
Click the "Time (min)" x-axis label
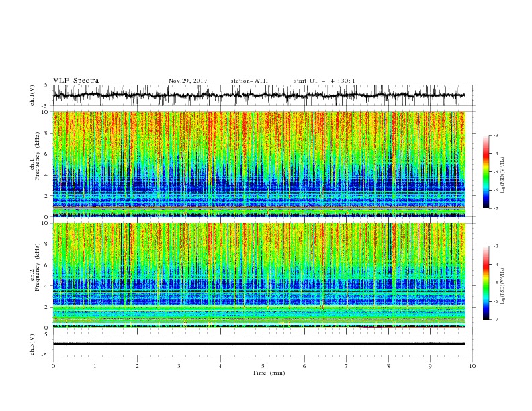[269, 373]
